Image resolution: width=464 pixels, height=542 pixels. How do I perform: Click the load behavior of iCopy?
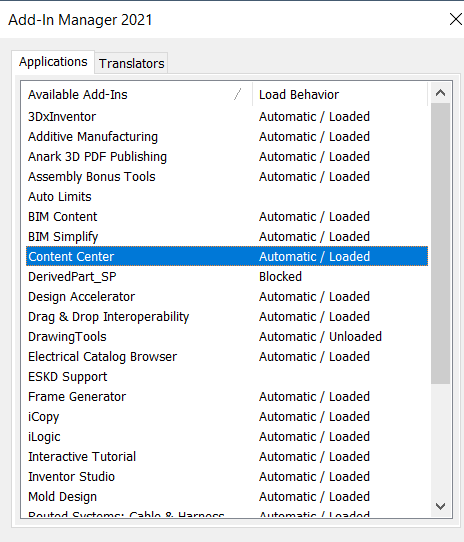pos(314,417)
